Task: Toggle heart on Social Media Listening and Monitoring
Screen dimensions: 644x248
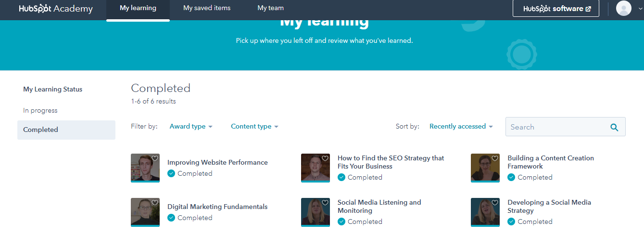Action: (x=325, y=203)
